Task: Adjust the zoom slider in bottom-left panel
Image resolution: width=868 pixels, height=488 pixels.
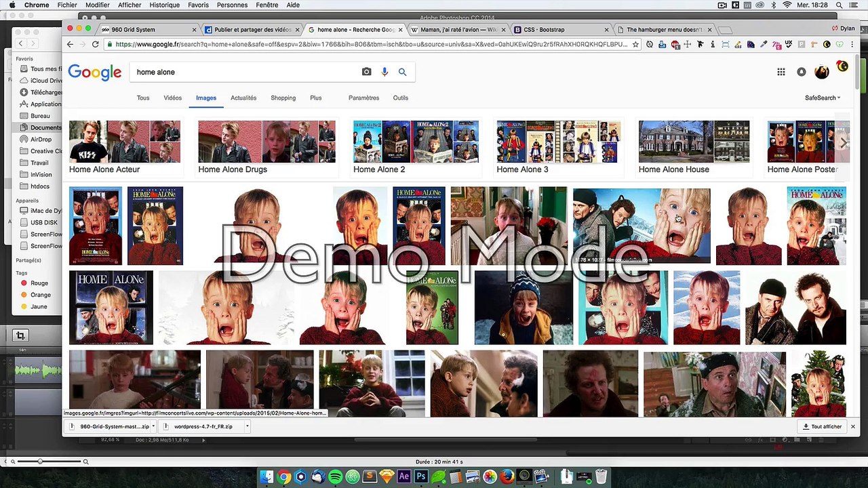Action: [40, 462]
